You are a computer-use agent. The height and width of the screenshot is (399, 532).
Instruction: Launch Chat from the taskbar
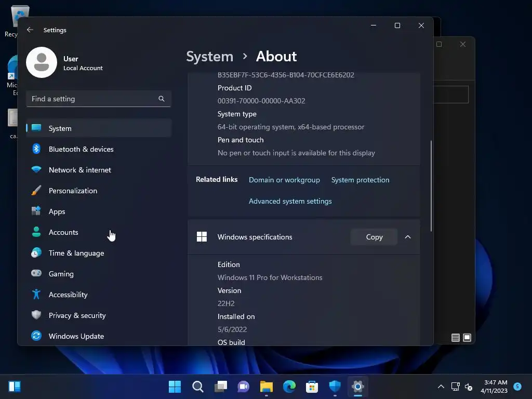tap(243, 387)
